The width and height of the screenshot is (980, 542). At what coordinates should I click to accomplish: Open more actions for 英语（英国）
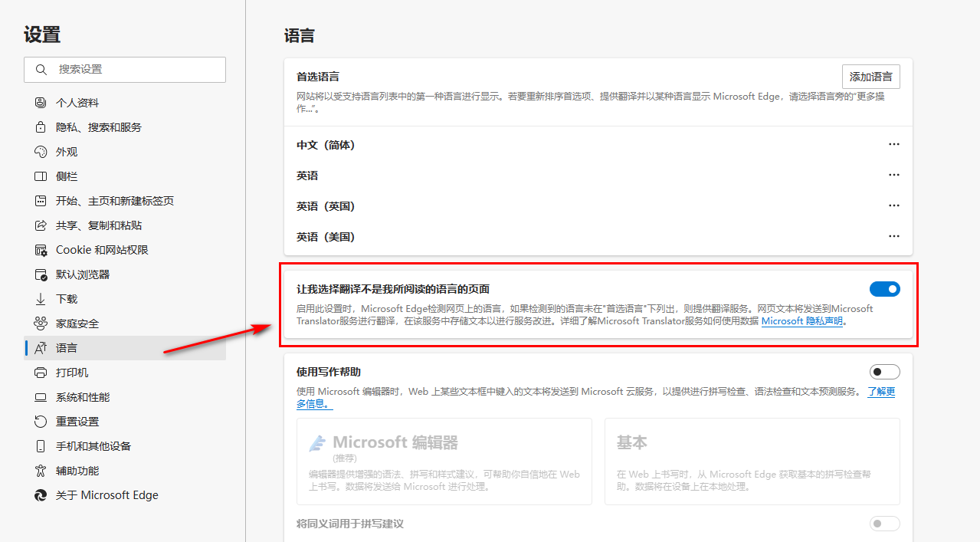click(893, 205)
